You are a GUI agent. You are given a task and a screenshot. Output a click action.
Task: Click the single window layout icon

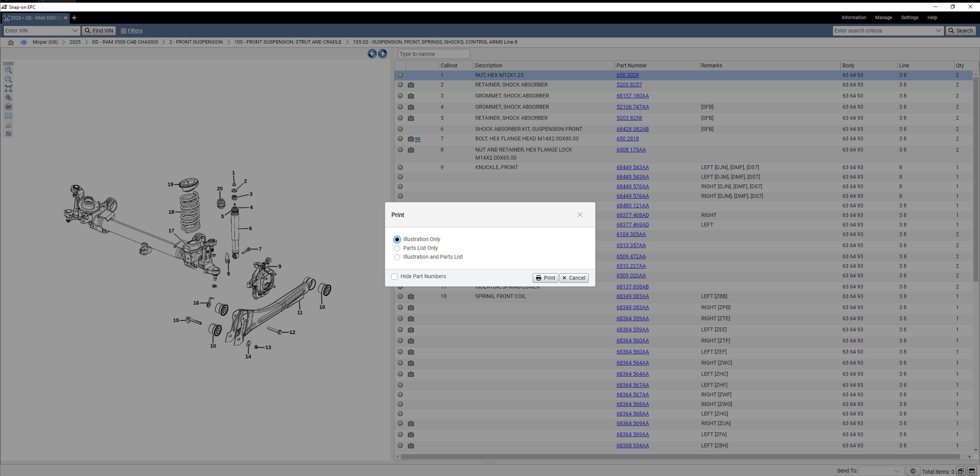click(x=972, y=471)
